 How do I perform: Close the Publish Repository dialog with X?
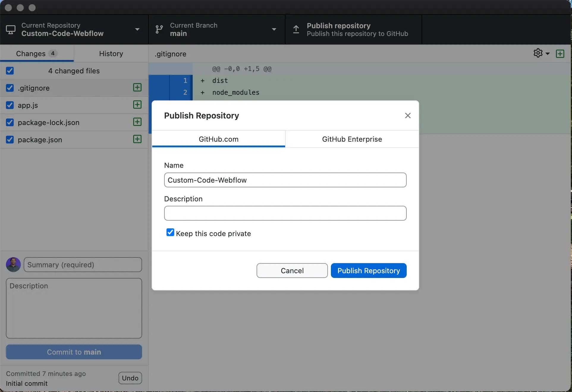point(408,116)
